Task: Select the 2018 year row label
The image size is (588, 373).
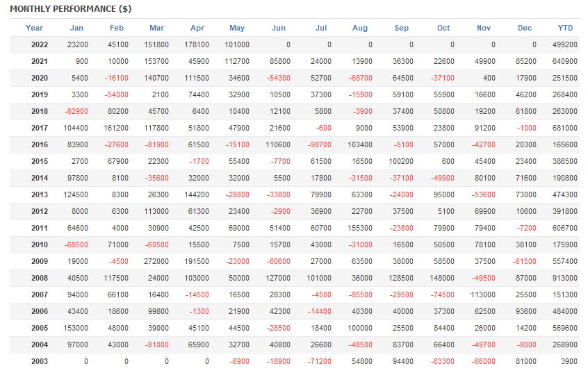Action: pos(40,111)
